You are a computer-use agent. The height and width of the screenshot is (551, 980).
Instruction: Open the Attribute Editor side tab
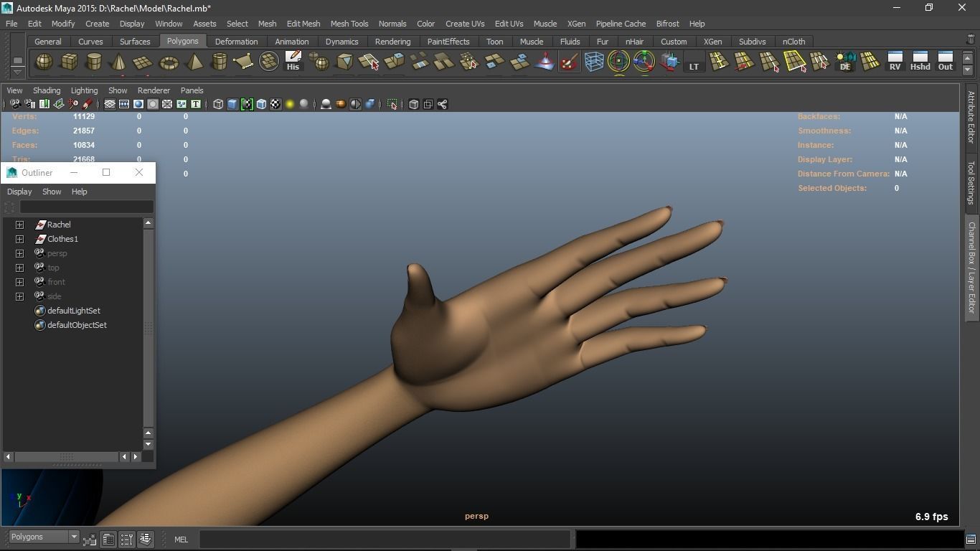pyautogui.click(x=971, y=117)
